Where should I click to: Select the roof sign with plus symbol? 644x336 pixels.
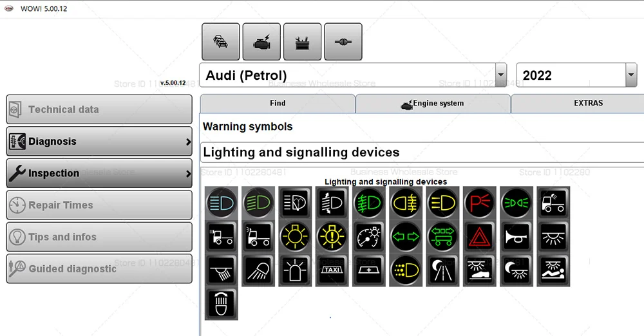click(369, 270)
